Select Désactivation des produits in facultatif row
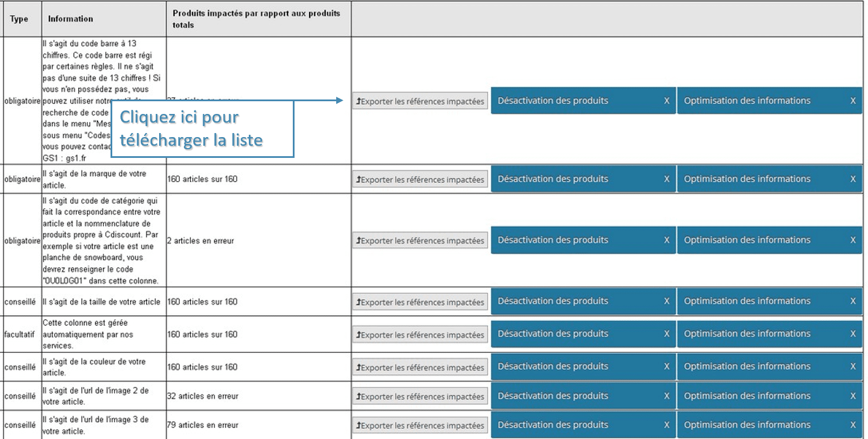 tap(553, 334)
